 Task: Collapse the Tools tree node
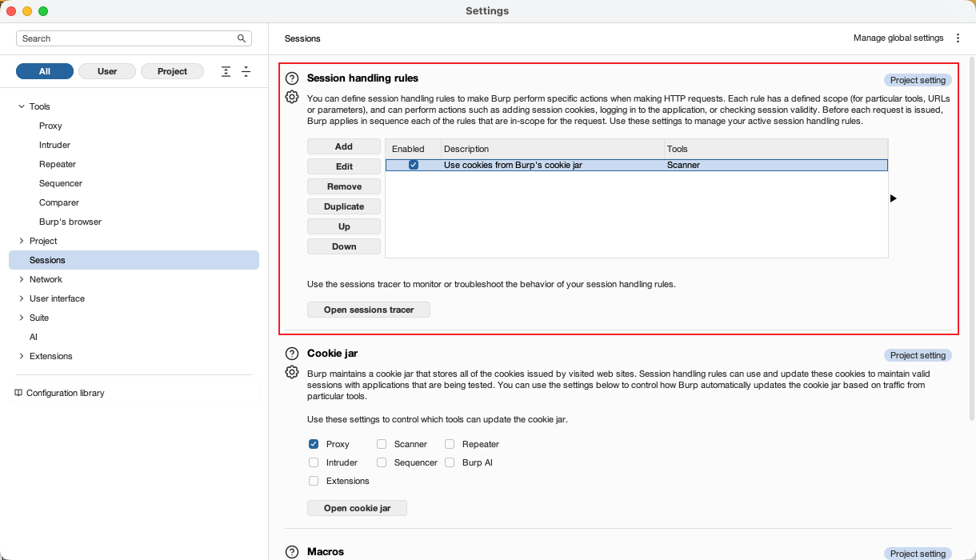pyautogui.click(x=21, y=106)
